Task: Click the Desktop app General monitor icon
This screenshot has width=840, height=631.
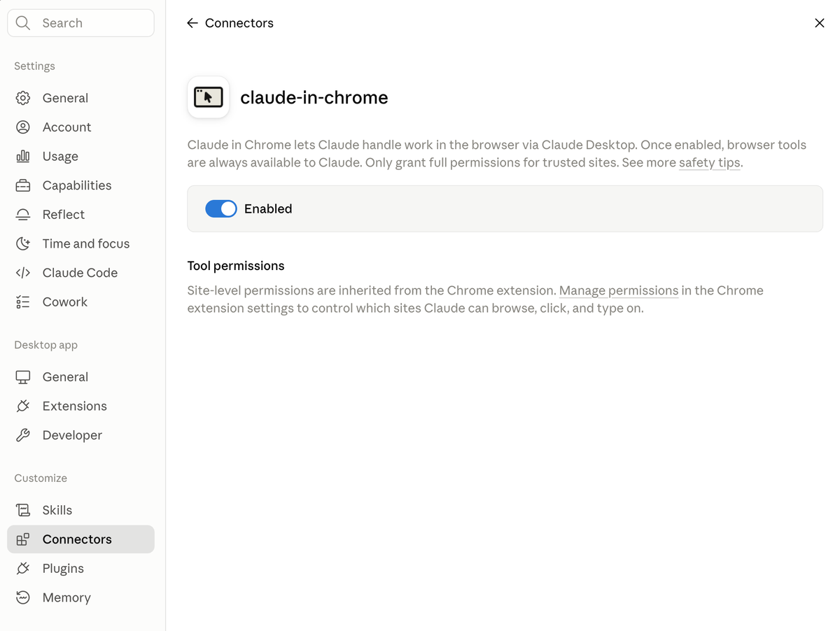Action: (23, 377)
